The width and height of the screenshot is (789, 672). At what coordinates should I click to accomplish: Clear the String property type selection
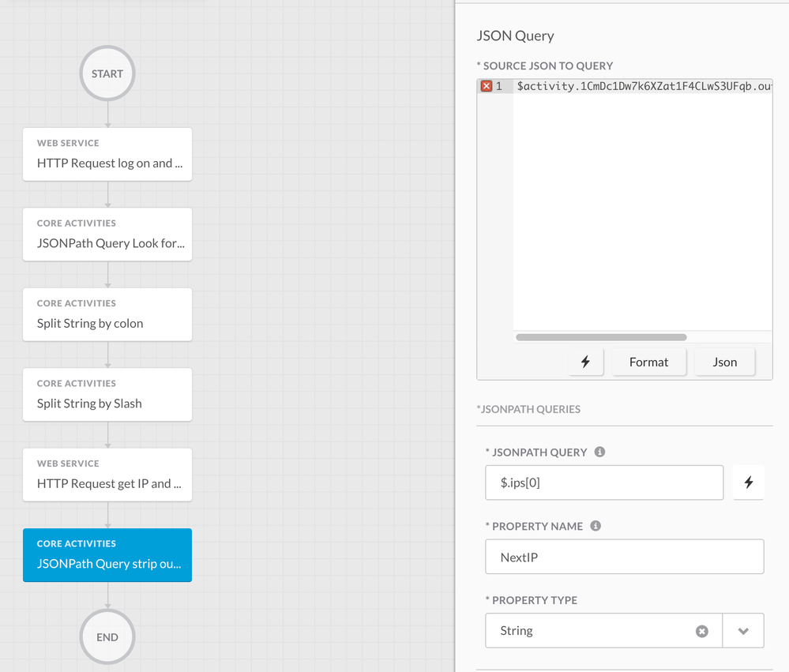point(702,631)
